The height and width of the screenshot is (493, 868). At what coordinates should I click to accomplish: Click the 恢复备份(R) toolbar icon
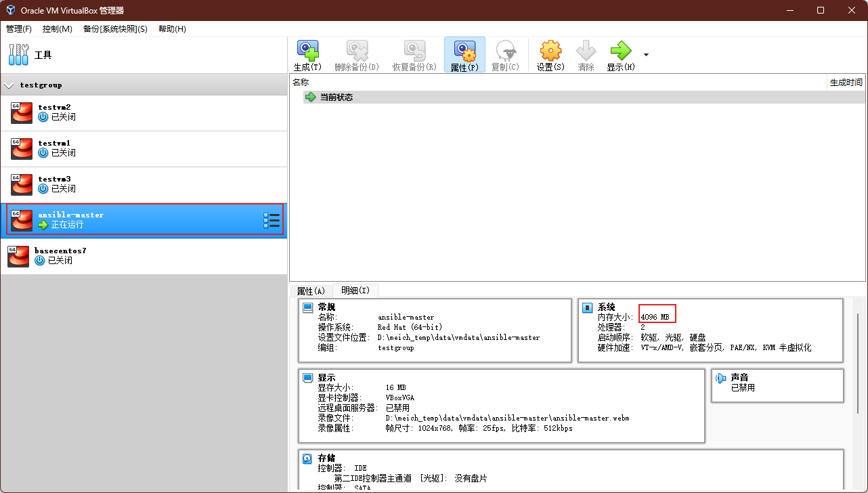(x=414, y=51)
